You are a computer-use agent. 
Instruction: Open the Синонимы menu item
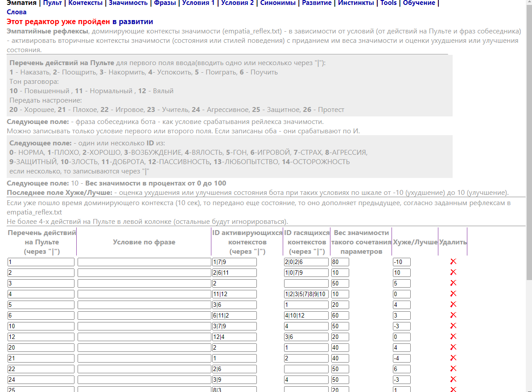click(277, 3)
